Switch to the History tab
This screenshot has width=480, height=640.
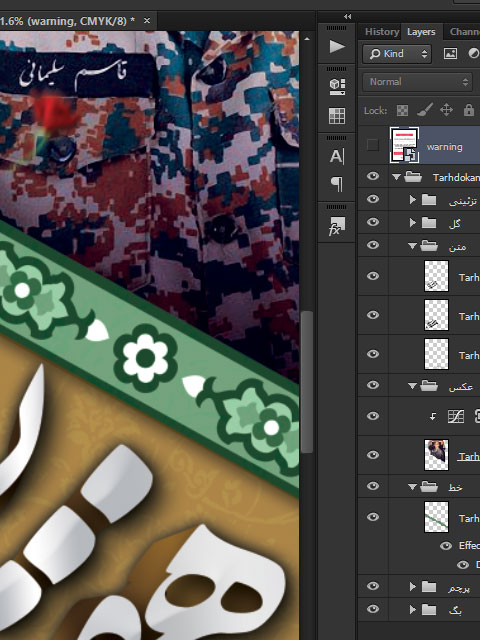click(382, 31)
